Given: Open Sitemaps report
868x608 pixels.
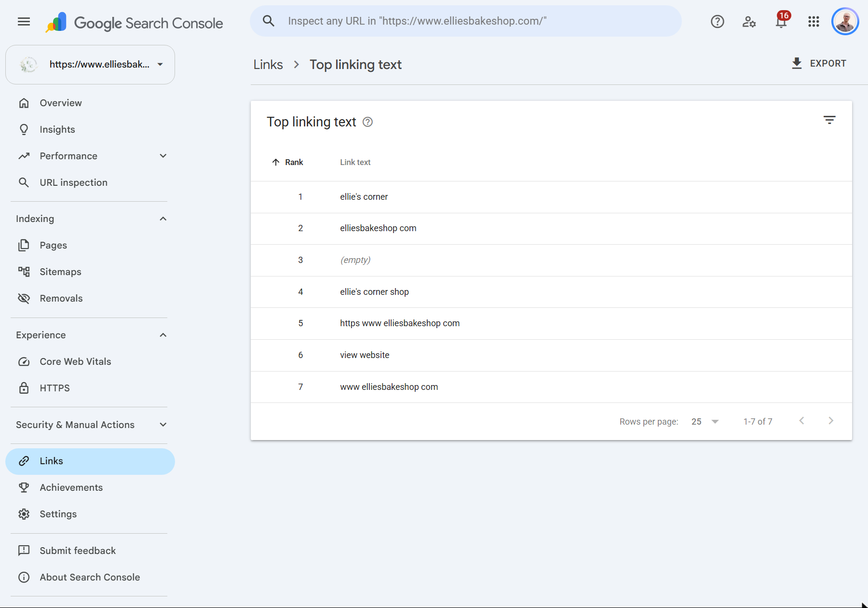Looking at the screenshot, I should (x=90, y=272).
